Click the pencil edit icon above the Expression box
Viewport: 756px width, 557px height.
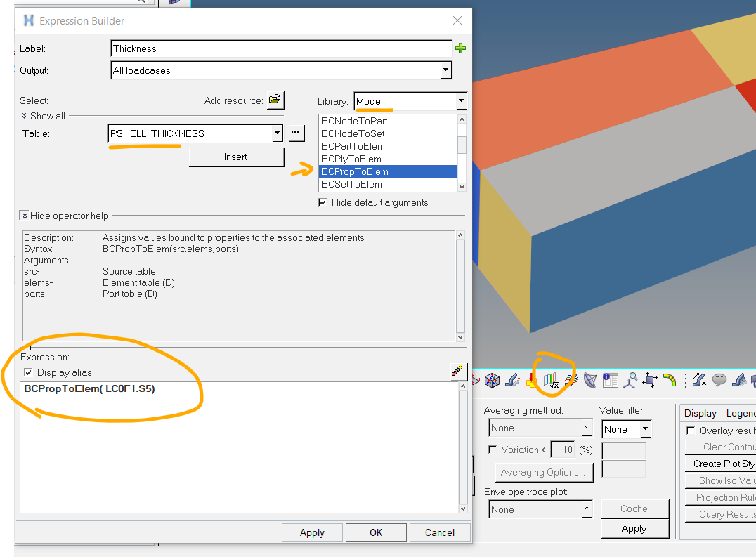click(458, 372)
